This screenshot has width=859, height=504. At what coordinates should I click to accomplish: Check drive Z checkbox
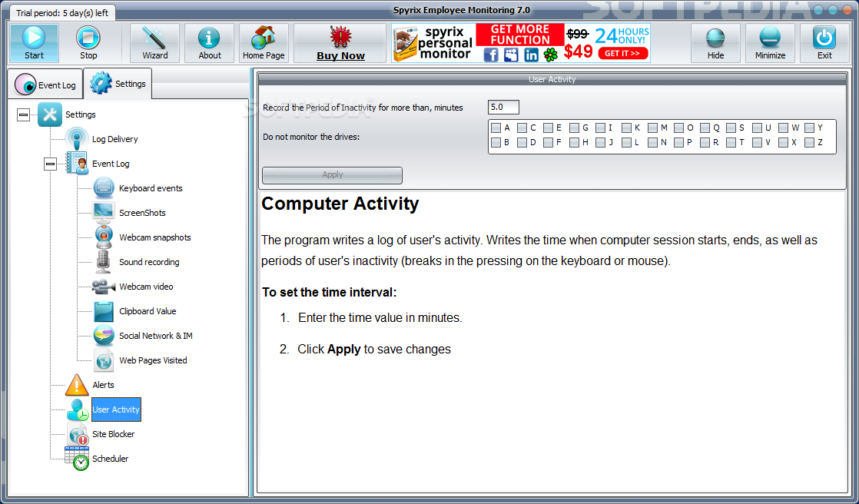[x=810, y=142]
